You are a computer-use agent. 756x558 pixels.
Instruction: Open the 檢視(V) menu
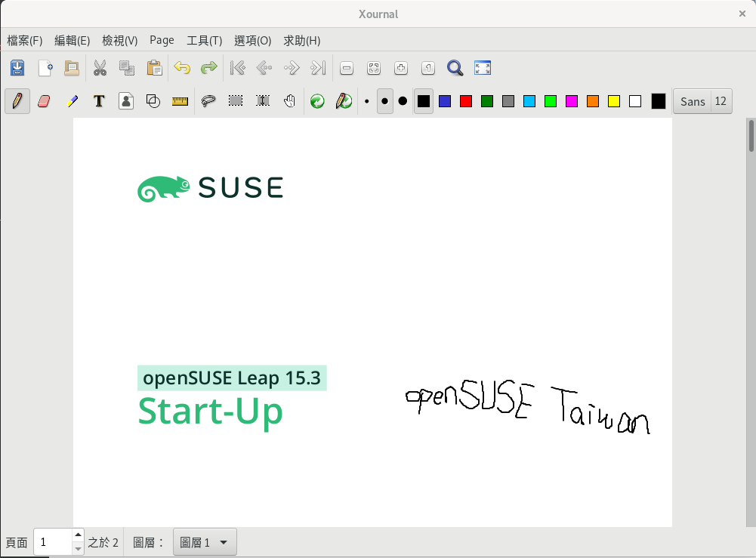coord(120,41)
